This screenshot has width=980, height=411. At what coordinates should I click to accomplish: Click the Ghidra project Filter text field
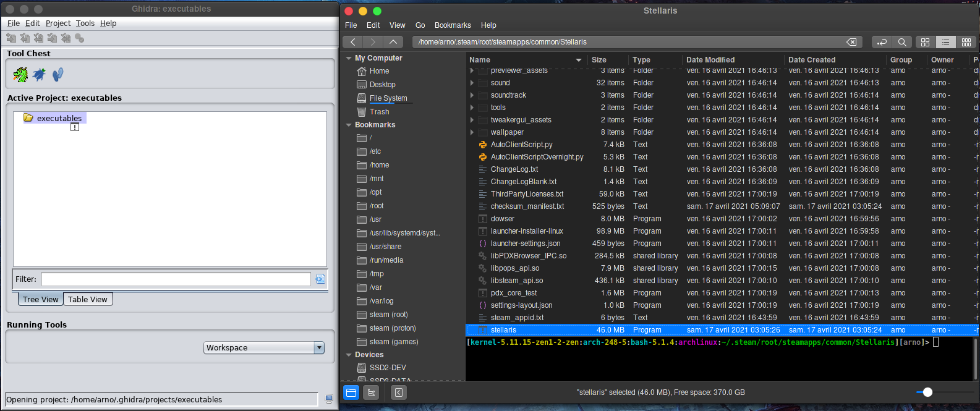pyautogui.click(x=176, y=279)
